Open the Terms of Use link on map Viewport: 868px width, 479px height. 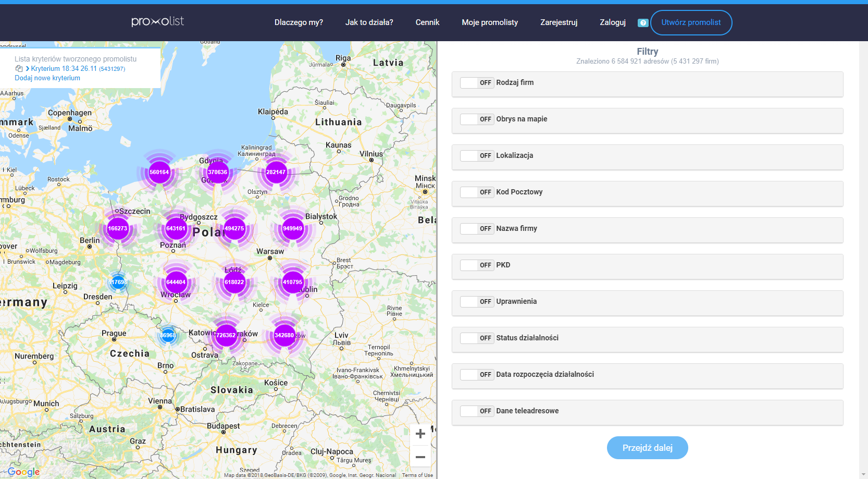click(417, 475)
